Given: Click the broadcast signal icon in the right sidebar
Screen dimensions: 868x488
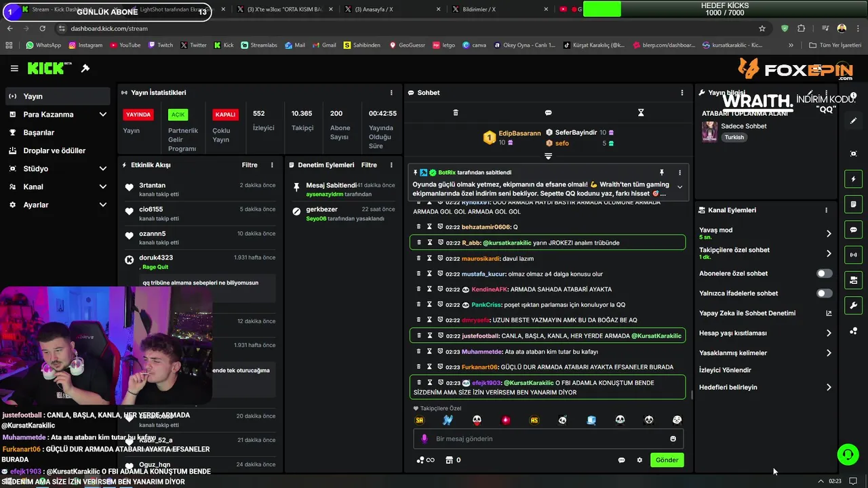Looking at the screenshot, I should pos(853,255).
